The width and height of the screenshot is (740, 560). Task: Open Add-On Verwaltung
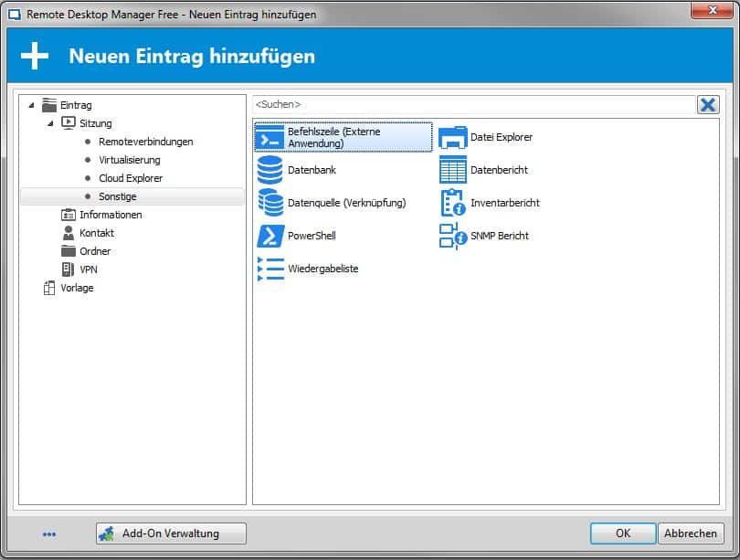[171, 534]
